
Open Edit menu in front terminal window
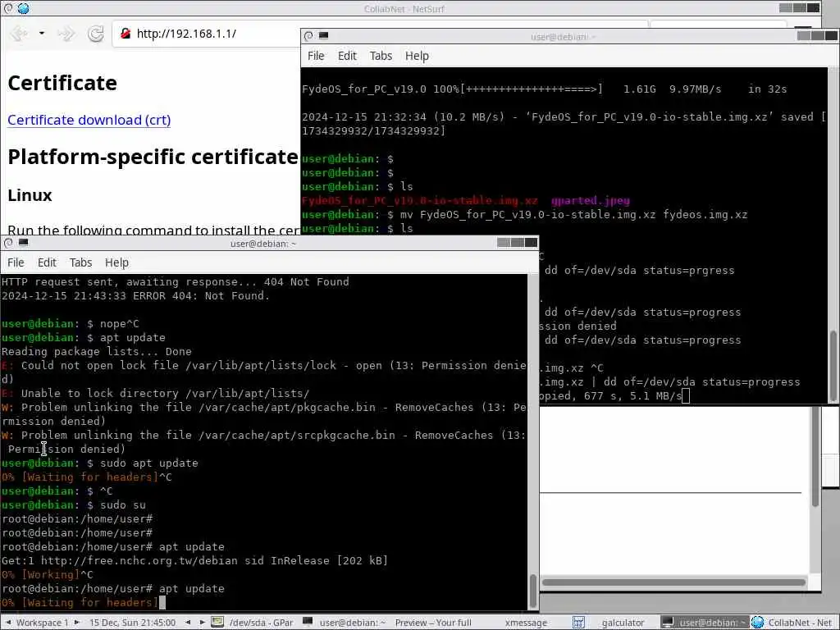click(x=47, y=262)
